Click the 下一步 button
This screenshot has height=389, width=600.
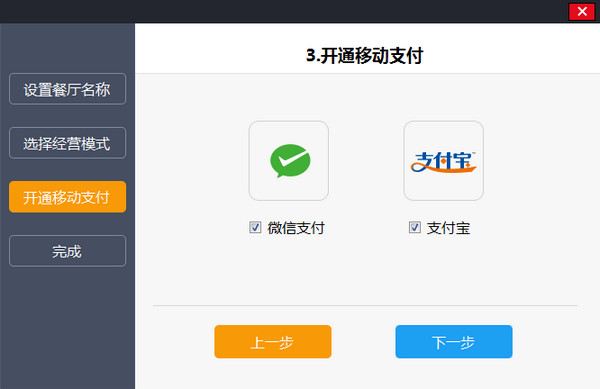[x=454, y=342]
